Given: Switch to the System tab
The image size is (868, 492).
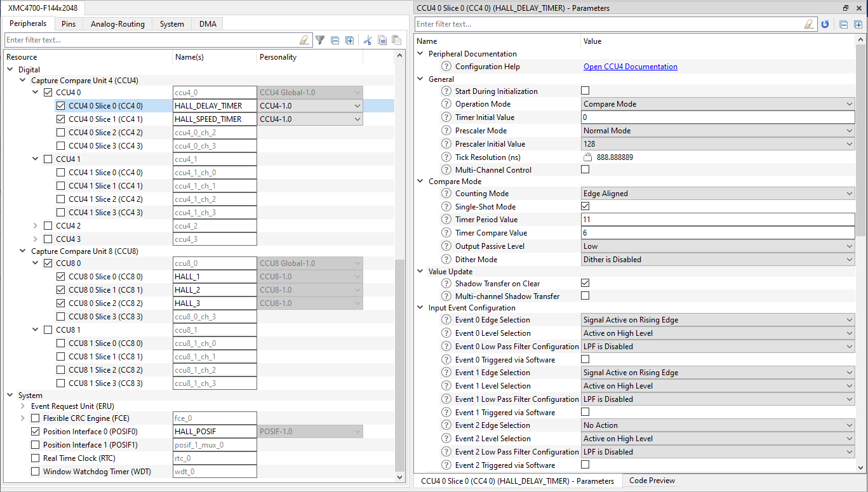Looking at the screenshot, I should point(172,24).
